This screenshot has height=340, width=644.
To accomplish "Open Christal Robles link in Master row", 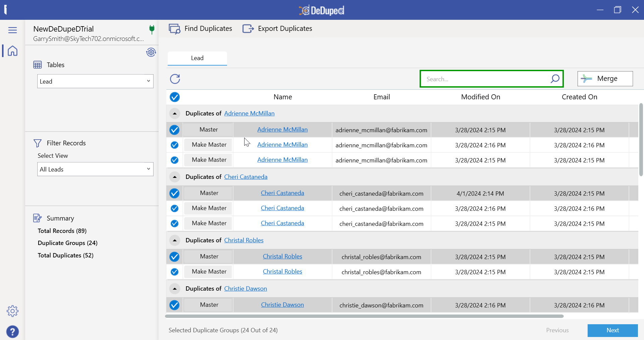I will pos(282,256).
